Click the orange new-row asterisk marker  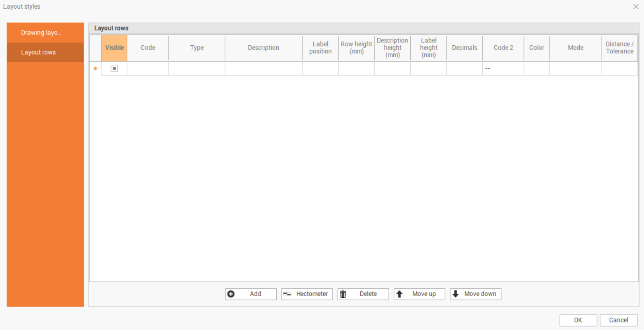(95, 68)
